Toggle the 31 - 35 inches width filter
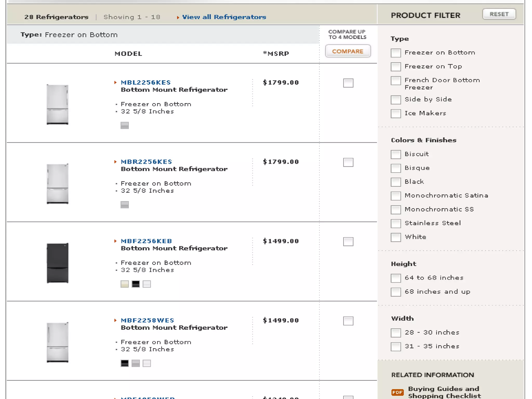Image resolution: width=532 pixels, height=399 pixels. pyautogui.click(x=396, y=347)
